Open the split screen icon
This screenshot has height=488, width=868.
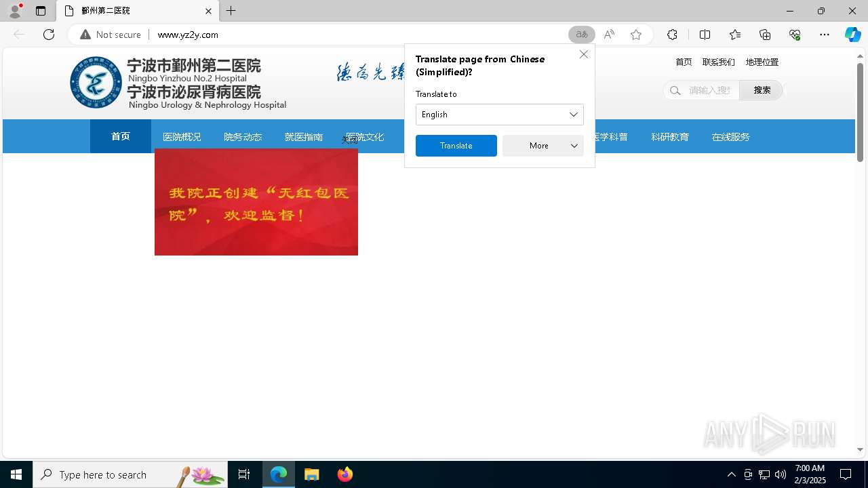click(705, 35)
